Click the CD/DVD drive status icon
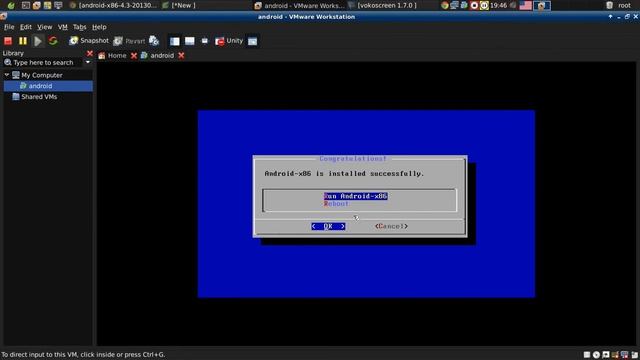 click(x=596, y=355)
